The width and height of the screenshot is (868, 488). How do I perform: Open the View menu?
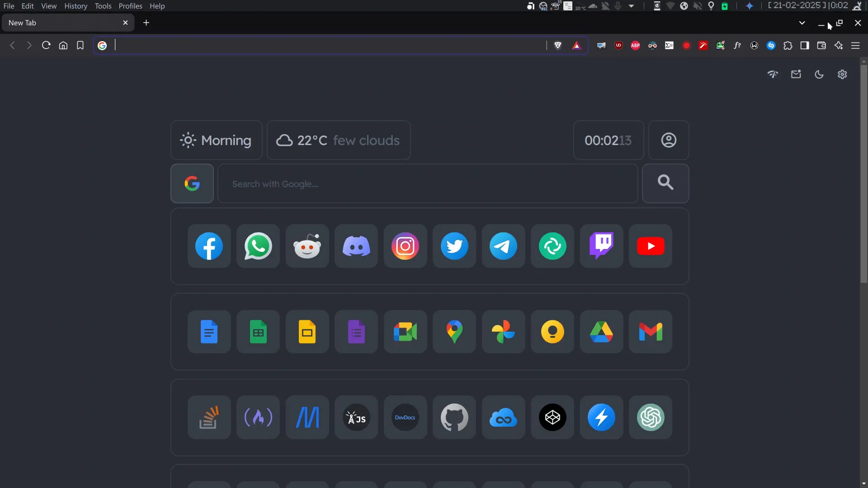49,6
